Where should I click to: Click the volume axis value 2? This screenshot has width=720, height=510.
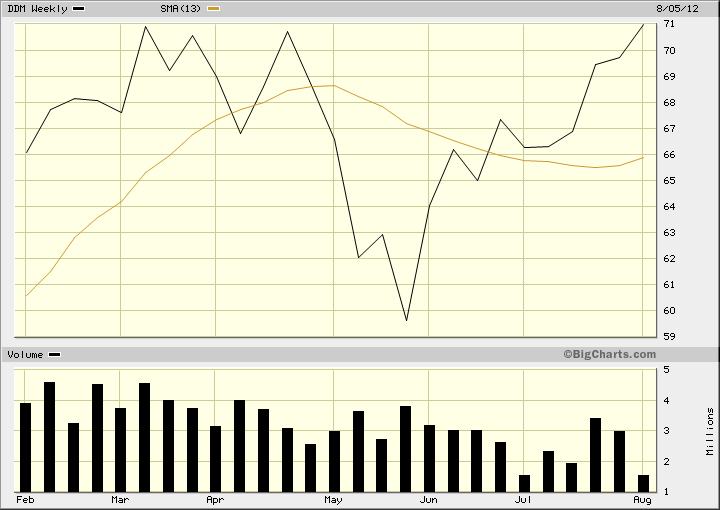pos(667,462)
